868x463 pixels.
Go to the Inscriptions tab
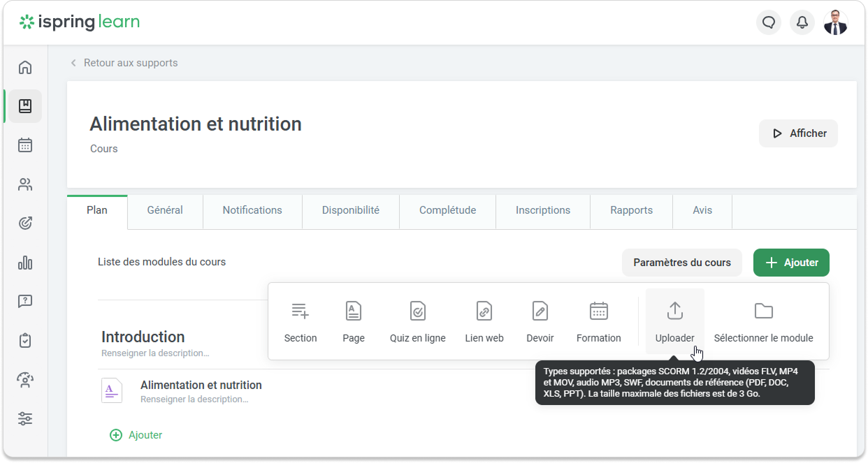coord(542,210)
